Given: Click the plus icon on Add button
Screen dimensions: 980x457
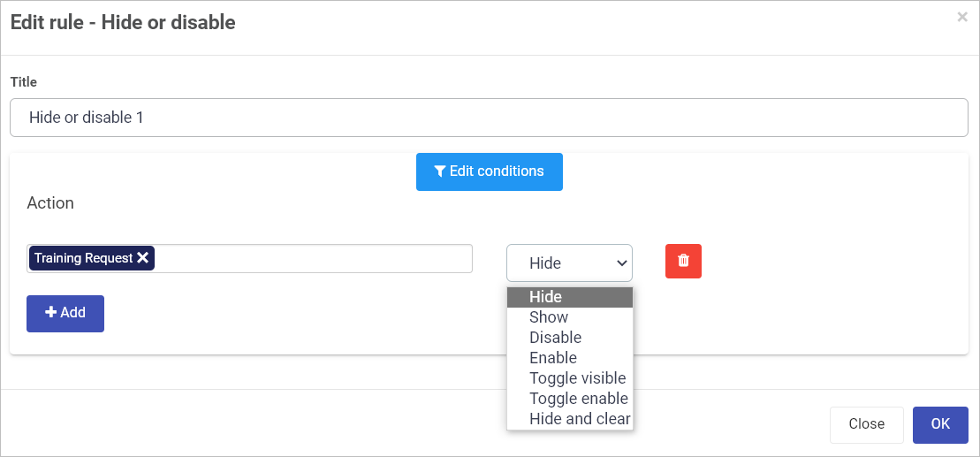Looking at the screenshot, I should 51,313.
